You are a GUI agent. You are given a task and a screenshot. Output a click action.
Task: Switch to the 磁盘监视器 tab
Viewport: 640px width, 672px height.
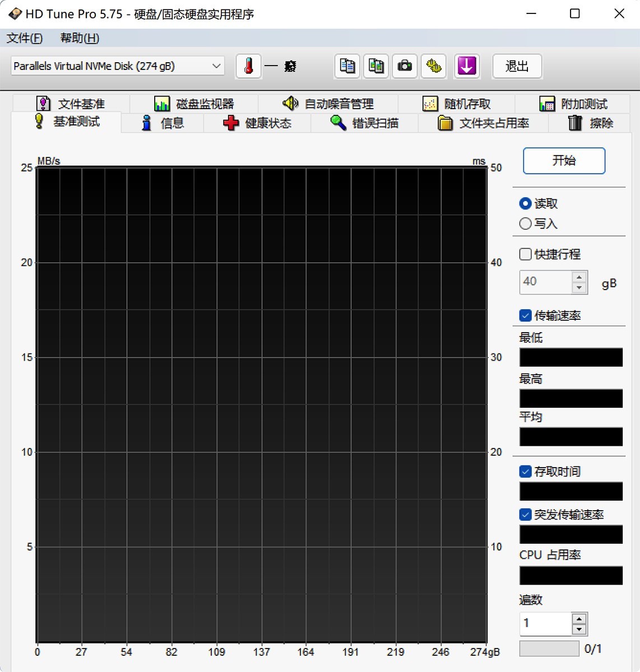pyautogui.click(x=194, y=104)
